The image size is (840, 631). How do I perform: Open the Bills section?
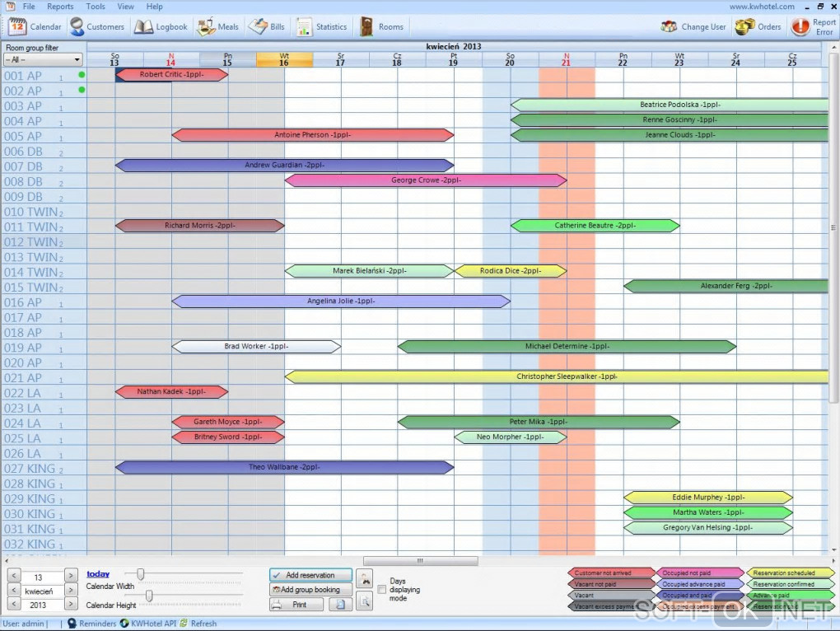(266, 27)
